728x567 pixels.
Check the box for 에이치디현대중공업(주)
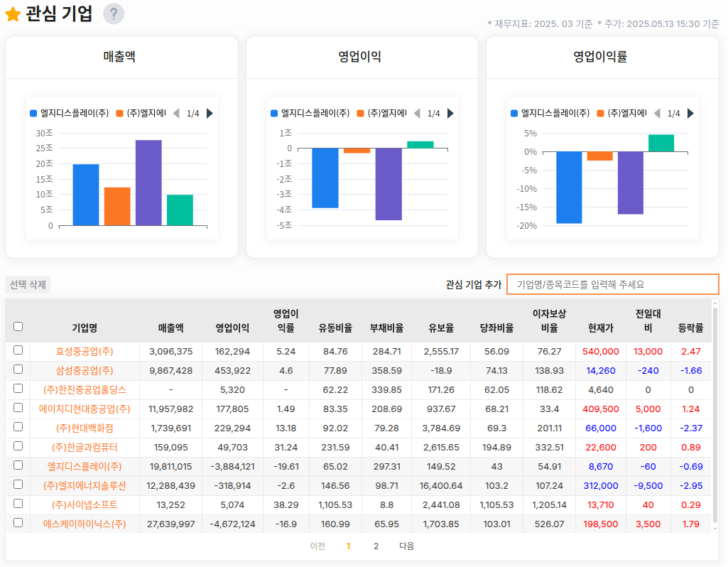pos(18,408)
